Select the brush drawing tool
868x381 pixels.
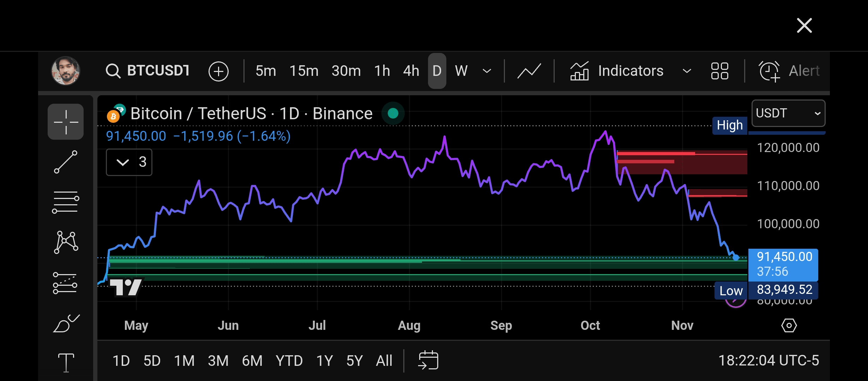click(66, 323)
